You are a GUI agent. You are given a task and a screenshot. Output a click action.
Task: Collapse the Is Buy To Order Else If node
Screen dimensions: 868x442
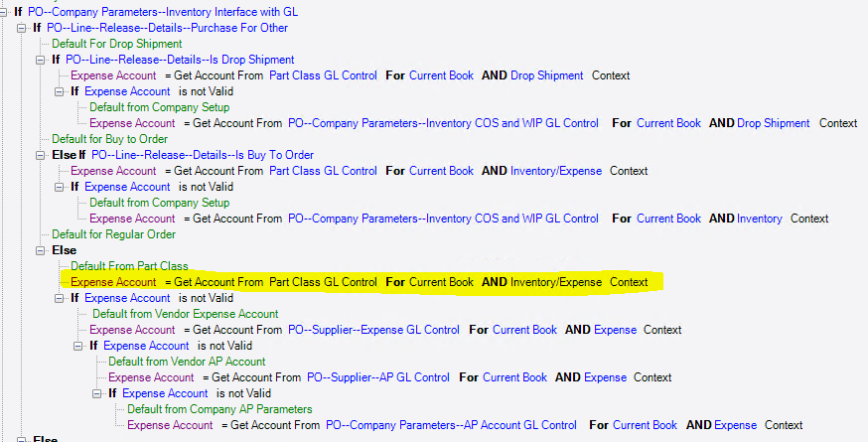[x=40, y=156]
